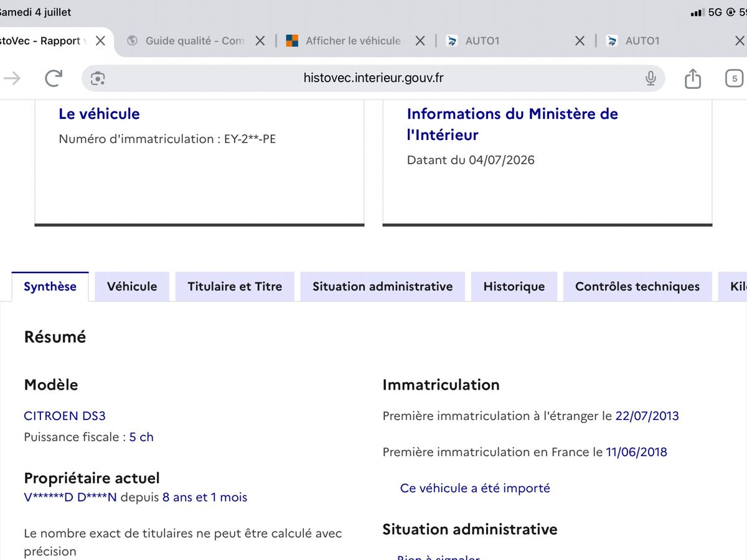747x560 pixels.
Task: Tap the Ce véhicule a été importé text
Action: [475, 488]
